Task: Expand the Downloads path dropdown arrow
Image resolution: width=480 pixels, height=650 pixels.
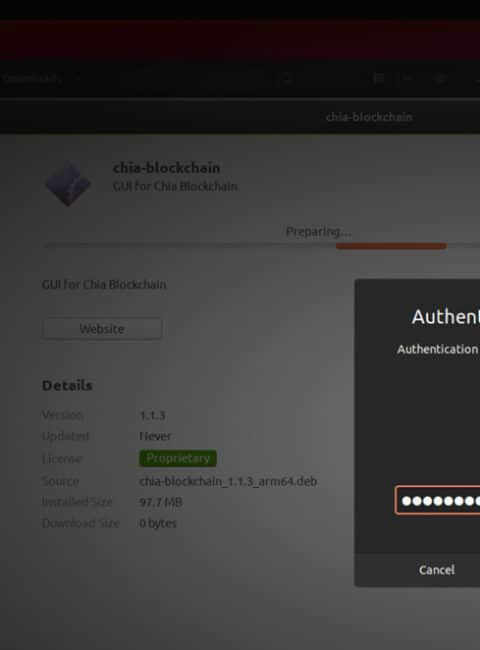Action: pyautogui.click(x=76, y=78)
